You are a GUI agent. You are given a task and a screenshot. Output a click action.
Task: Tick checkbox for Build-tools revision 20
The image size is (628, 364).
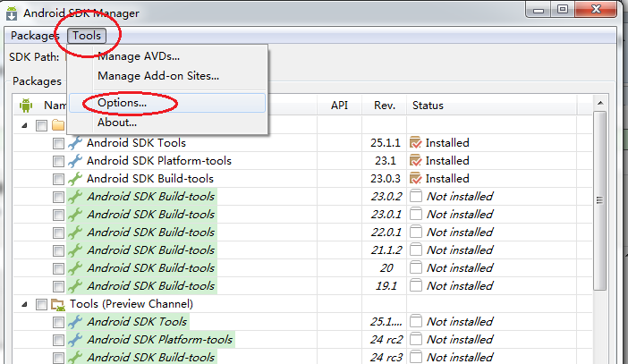(58, 268)
